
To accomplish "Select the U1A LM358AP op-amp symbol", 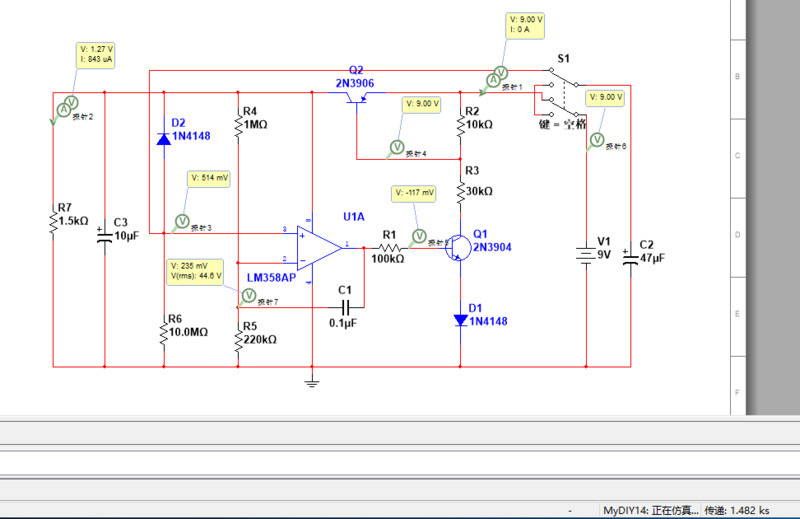I will tap(320, 245).
